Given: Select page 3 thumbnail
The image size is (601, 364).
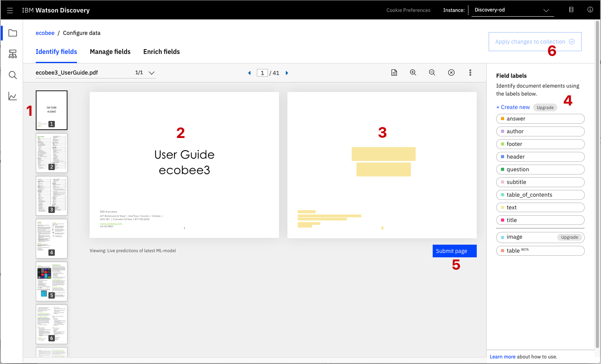Looking at the screenshot, I should 52,196.
